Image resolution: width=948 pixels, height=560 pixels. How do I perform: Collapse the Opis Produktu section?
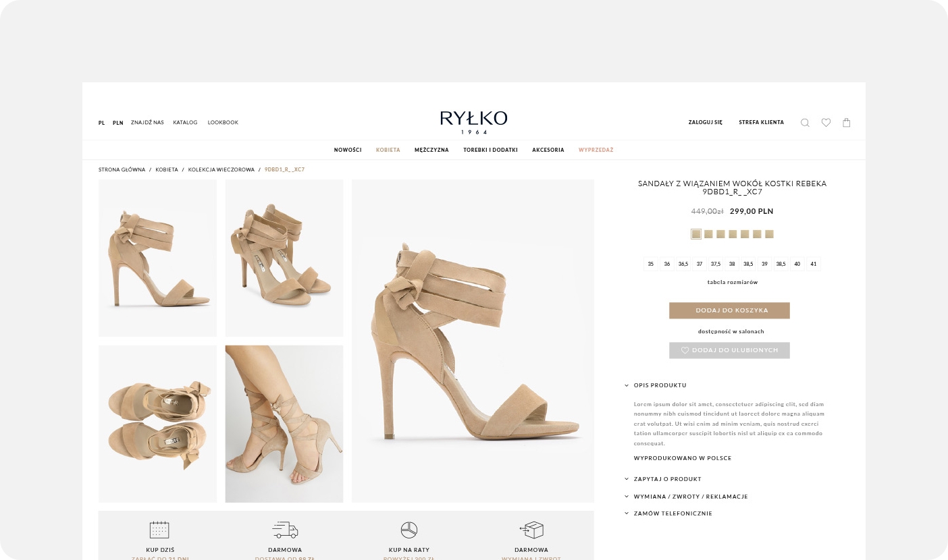coord(655,385)
